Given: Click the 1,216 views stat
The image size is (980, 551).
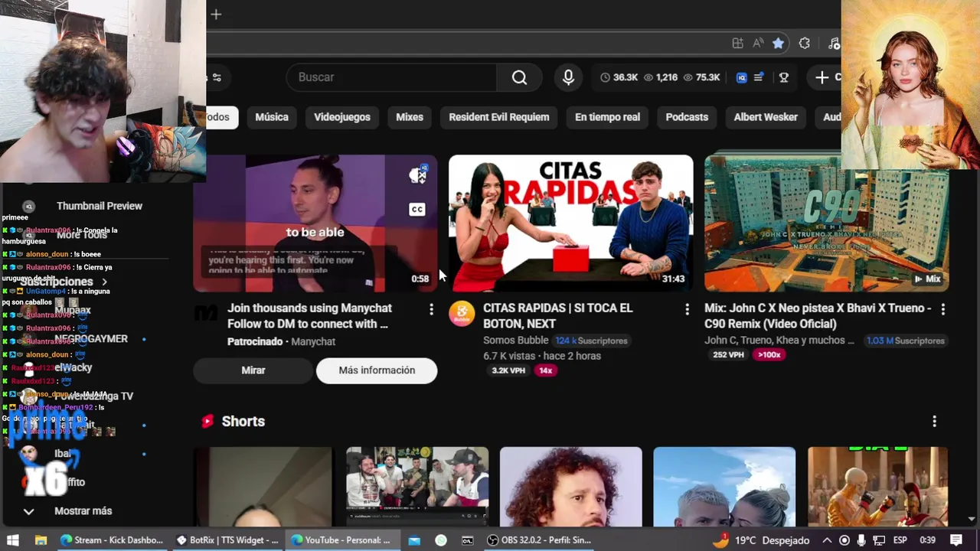Looking at the screenshot, I should pos(661,77).
